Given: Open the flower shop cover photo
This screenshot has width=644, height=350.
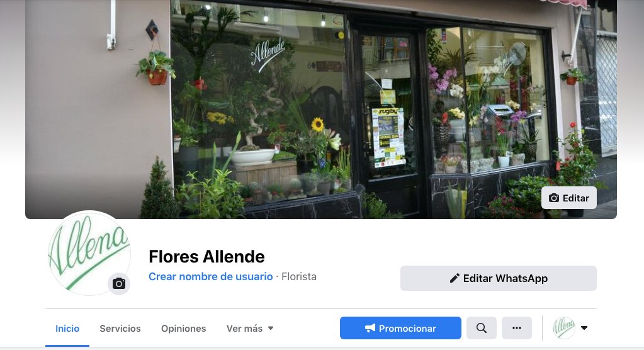Looking at the screenshot, I should (x=321, y=110).
